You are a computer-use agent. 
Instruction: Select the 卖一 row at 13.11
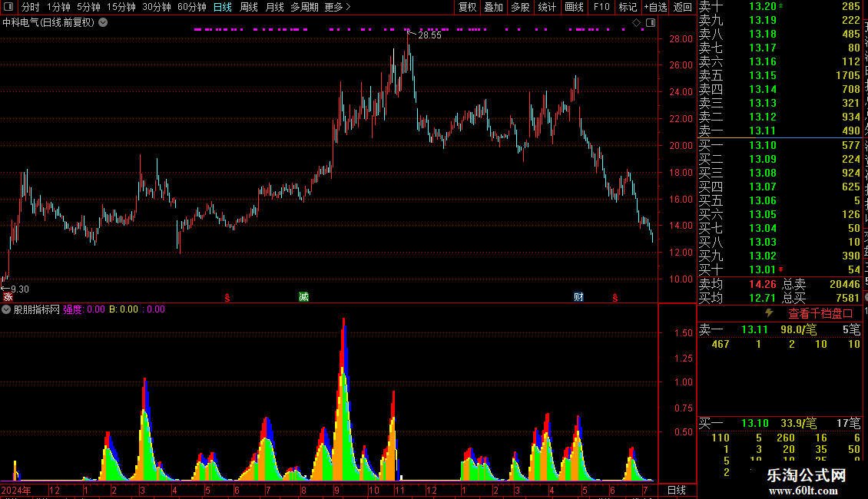pyautogui.click(x=780, y=131)
